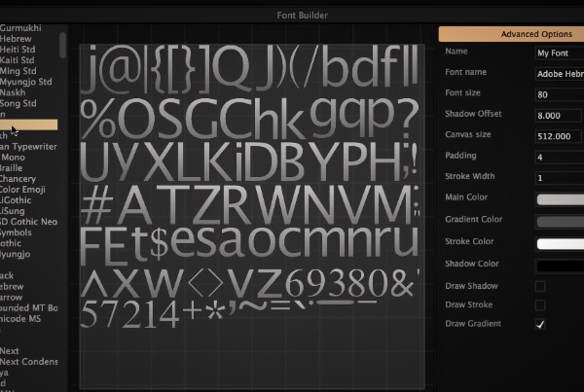Screen dimensions: 584x392
Task: Select the 'LiGothic' font entry
Action: pos(16,200)
